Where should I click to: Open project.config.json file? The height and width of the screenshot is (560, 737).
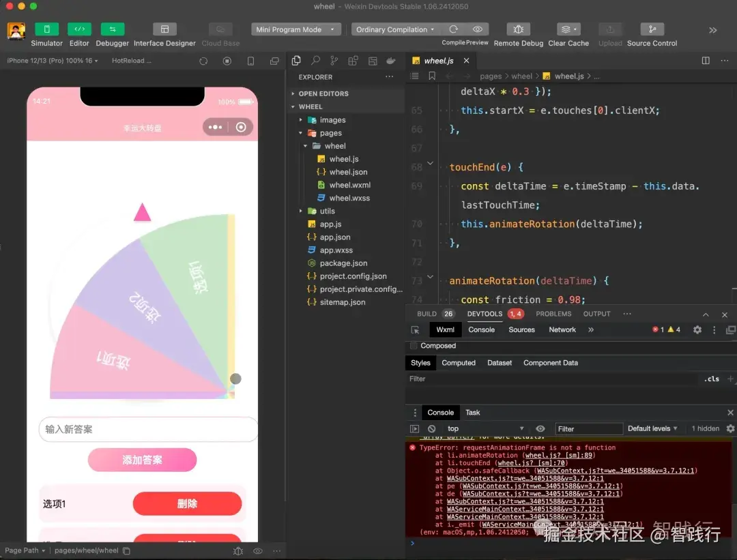[353, 276]
